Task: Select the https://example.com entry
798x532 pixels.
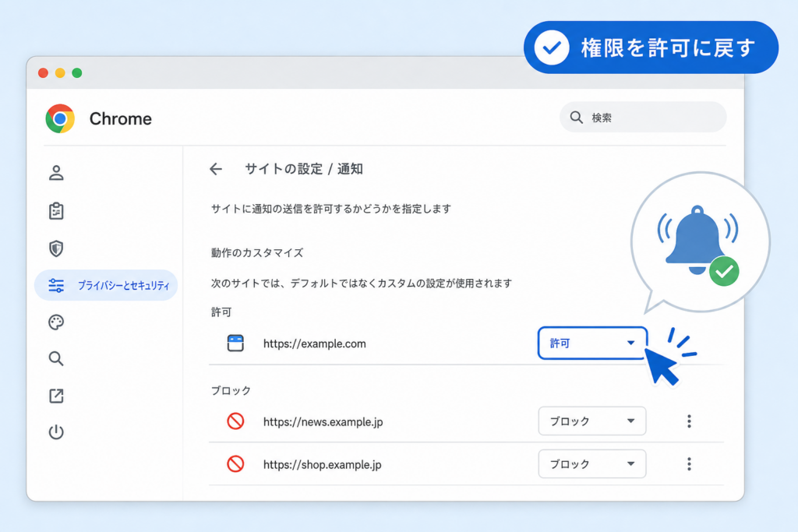Action: (315, 344)
